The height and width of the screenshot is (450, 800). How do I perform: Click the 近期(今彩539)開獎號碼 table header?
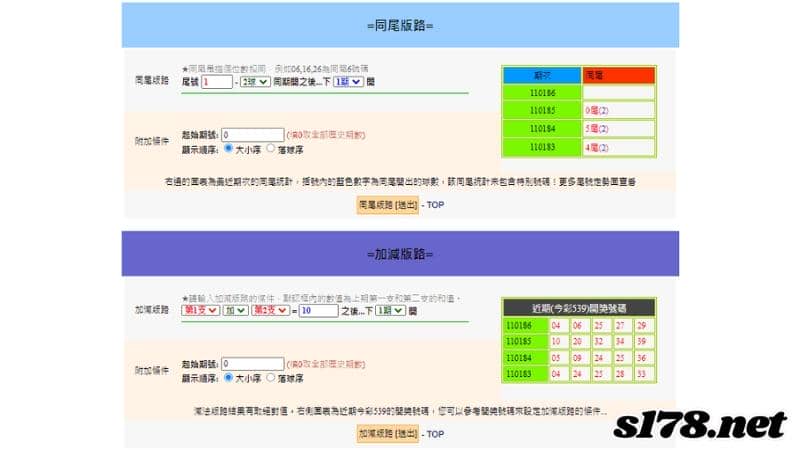click(579, 308)
